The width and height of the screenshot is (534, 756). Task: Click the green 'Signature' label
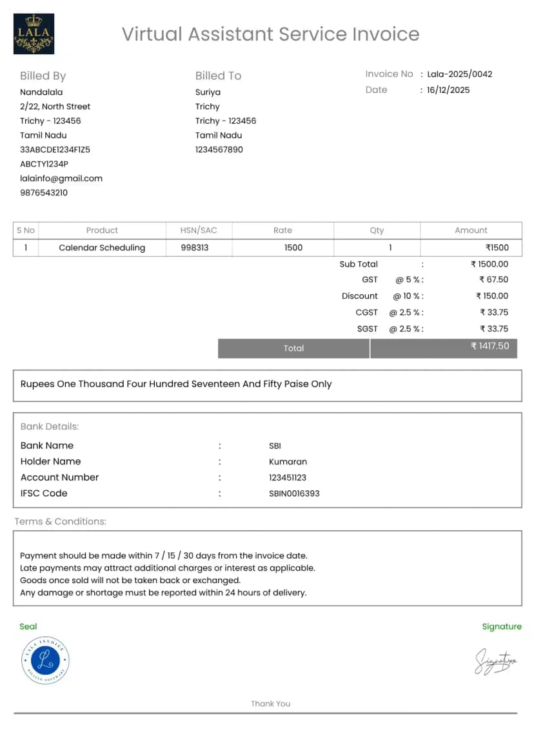pos(502,627)
